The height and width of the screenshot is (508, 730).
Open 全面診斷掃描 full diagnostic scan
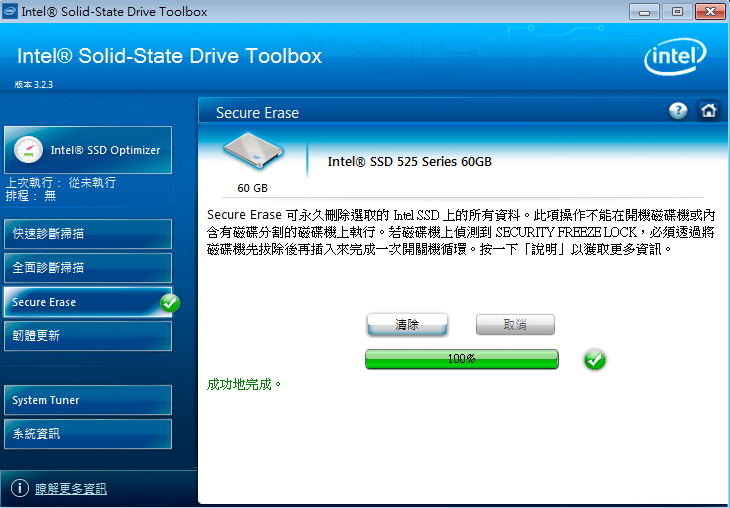[88, 268]
